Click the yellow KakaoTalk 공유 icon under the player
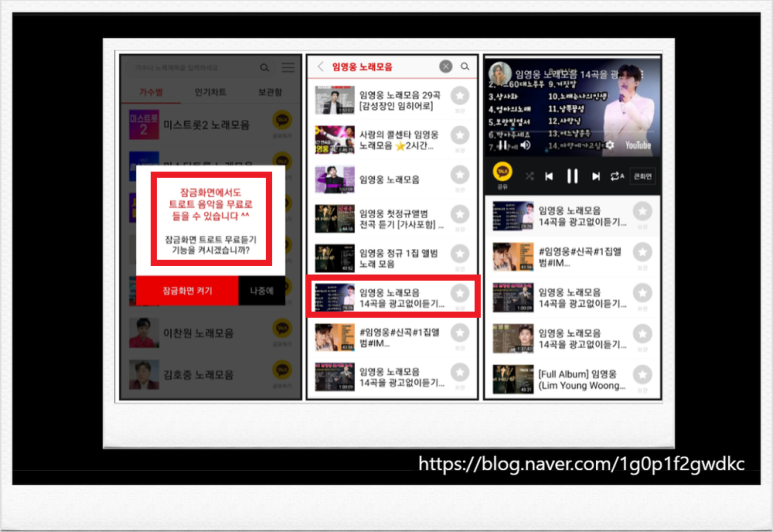 [502, 172]
